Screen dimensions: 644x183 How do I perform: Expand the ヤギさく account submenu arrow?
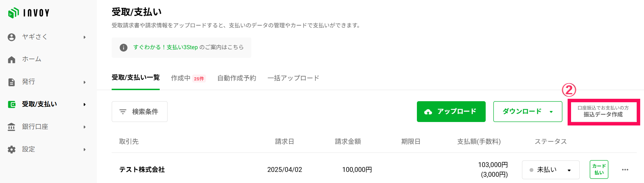click(84, 37)
